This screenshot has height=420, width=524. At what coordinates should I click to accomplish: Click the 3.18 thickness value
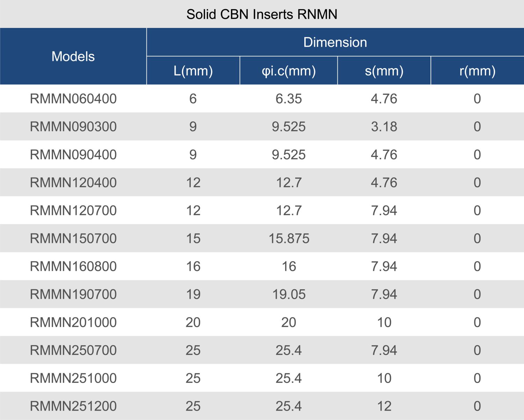tap(384, 127)
